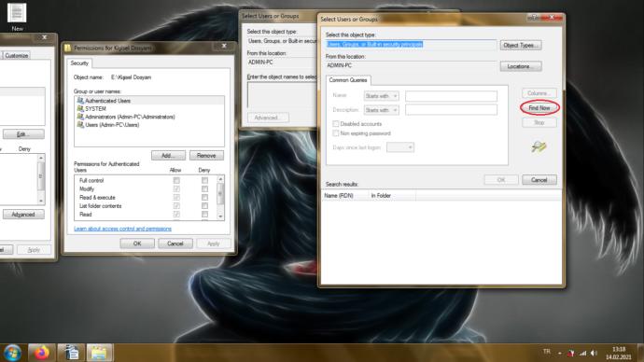This screenshot has width=644, height=362.
Task: Click the Find Now button
Action: click(539, 108)
